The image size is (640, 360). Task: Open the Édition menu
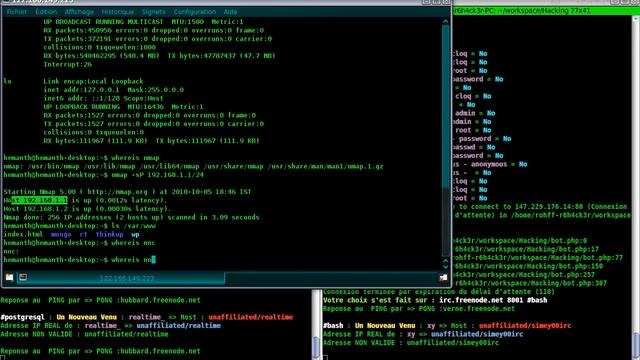tap(46, 12)
